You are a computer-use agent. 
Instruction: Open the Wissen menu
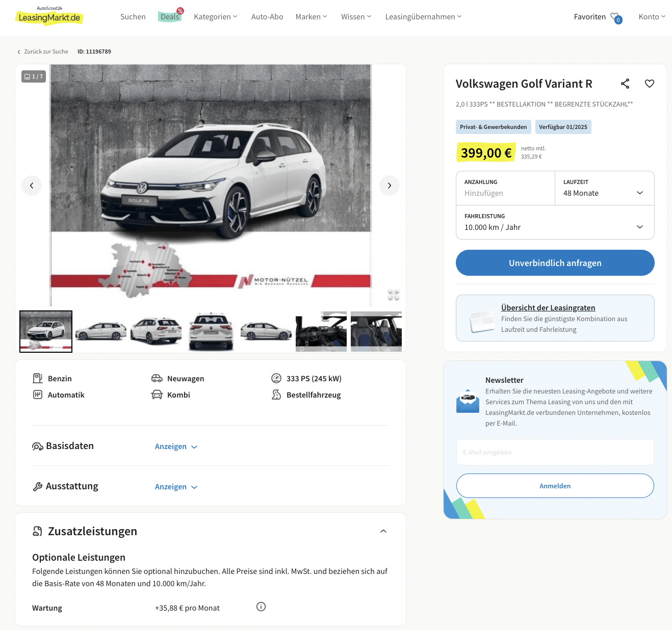click(x=356, y=17)
